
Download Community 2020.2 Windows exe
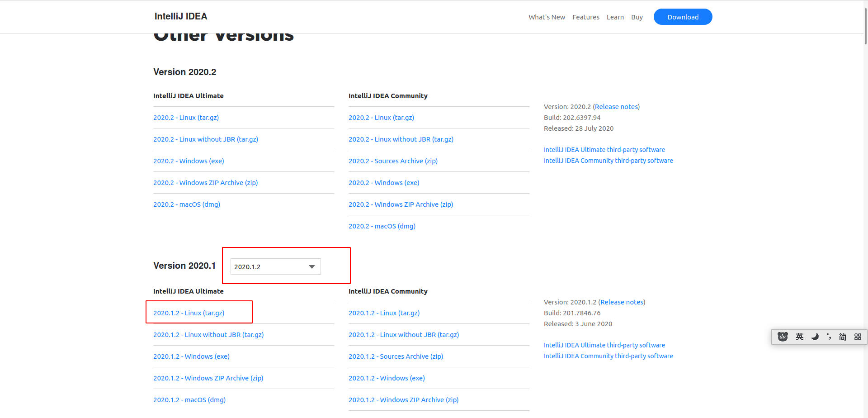[384, 183]
